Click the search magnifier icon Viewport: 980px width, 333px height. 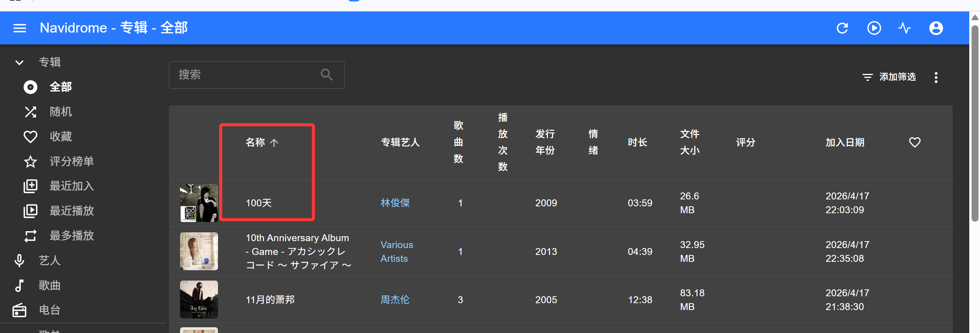pos(326,75)
